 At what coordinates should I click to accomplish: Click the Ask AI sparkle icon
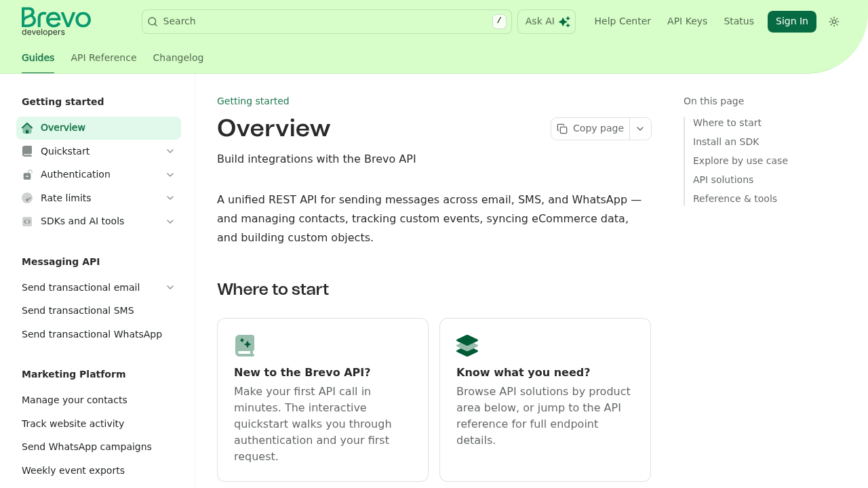tap(564, 22)
